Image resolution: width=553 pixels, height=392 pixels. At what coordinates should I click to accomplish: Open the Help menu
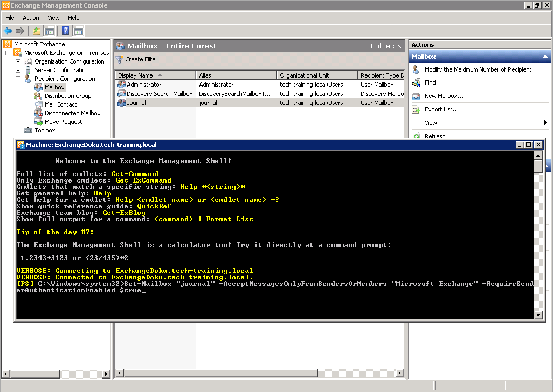[x=73, y=18]
